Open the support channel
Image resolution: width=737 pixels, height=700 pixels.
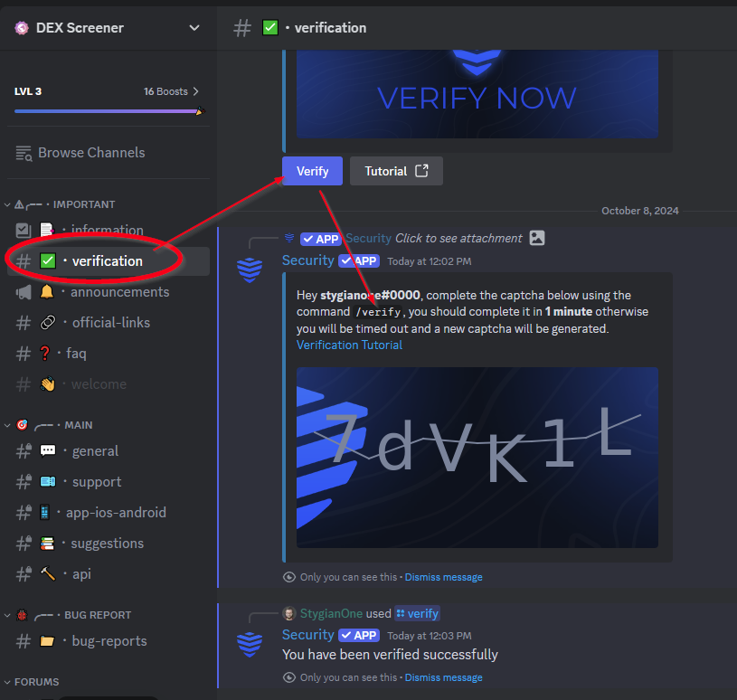click(109, 482)
